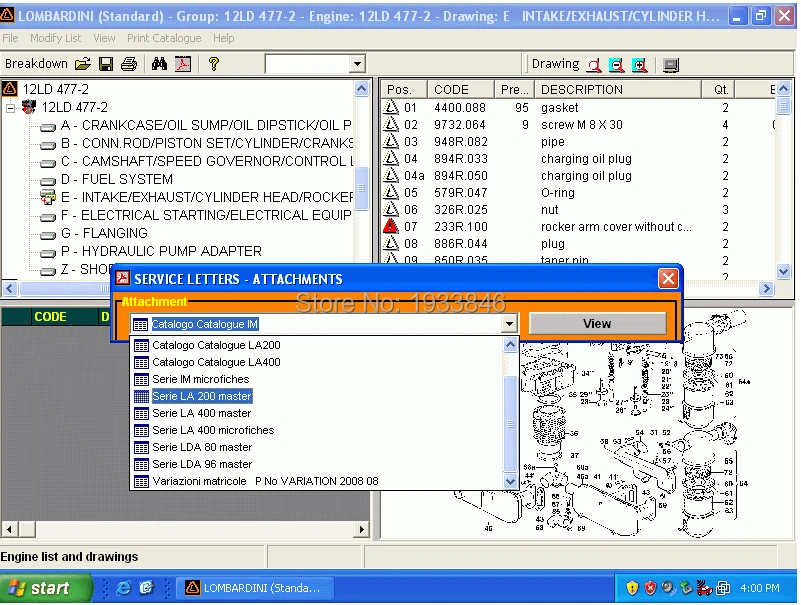Image resolution: width=801 pixels, height=605 pixels.
Task: Click the View button in attachments dialog
Action: click(x=597, y=323)
